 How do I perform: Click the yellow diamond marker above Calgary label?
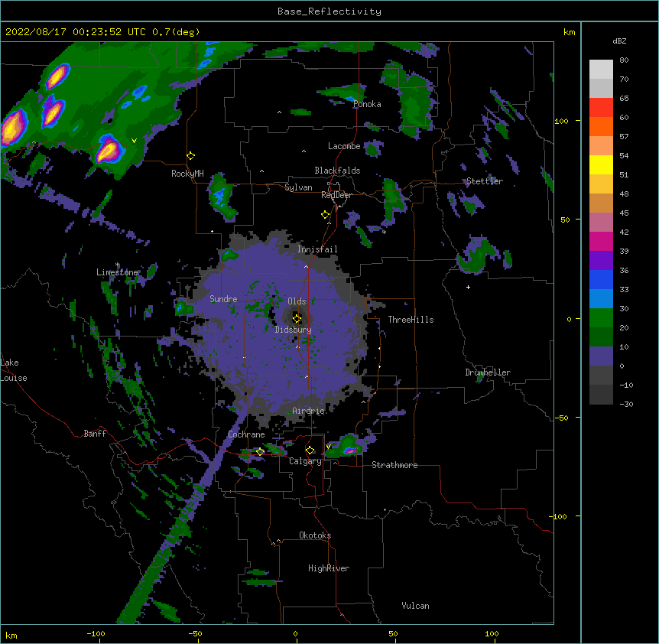(310, 450)
